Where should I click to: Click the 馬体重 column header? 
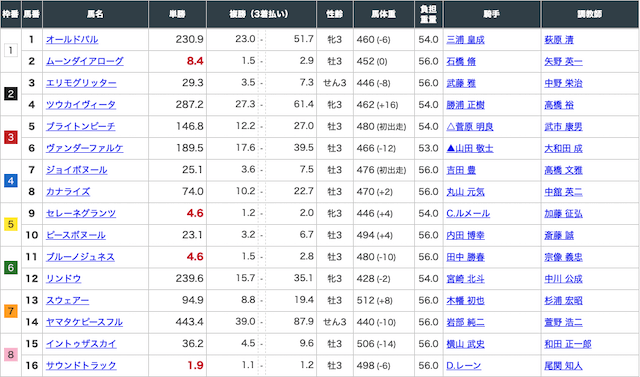pos(384,14)
